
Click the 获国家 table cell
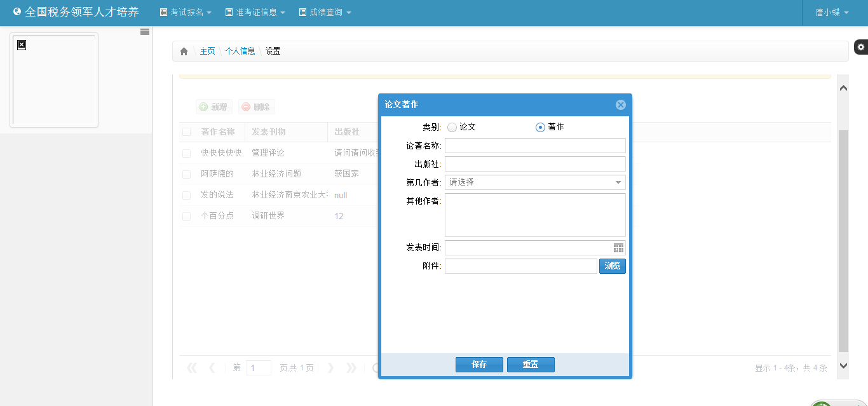click(x=346, y=174)
